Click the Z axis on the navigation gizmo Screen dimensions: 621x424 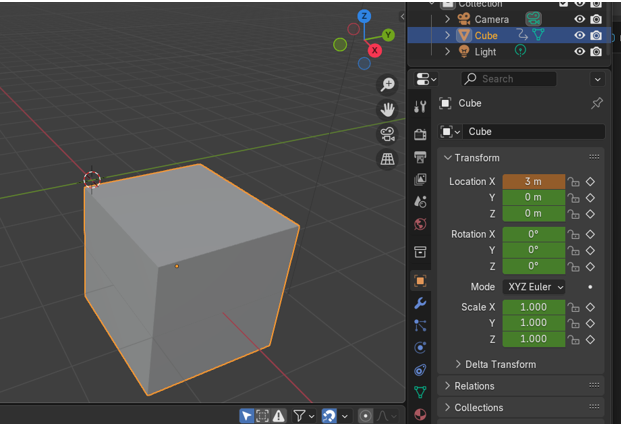[364, 16]
